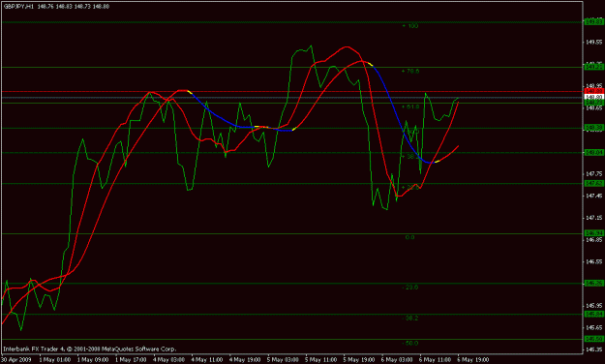Select the 0.0 Fibonacci level label
Image resolution: width=605 pixels, height=364 pixels.
point(410,237)
